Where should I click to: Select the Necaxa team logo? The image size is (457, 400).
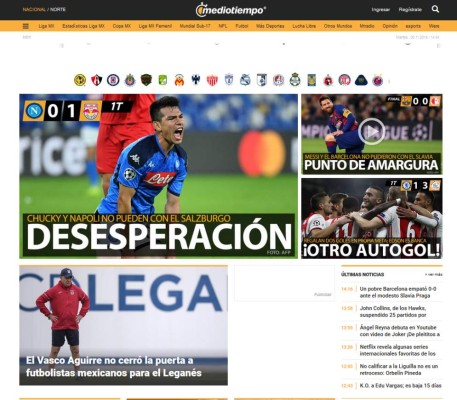212,80
